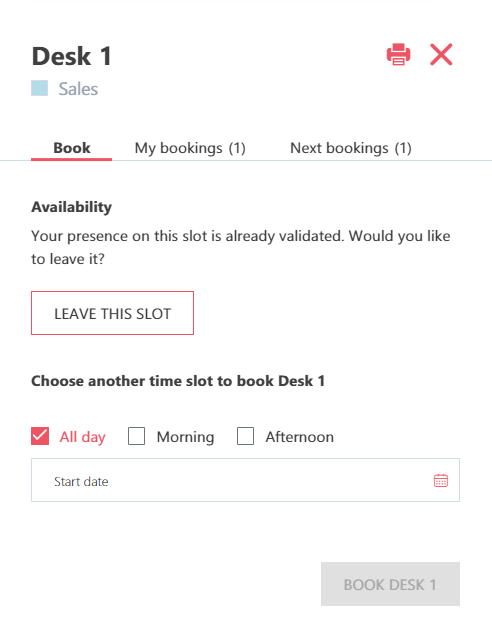View the Next bookings (1) tab
Viewport: 492px width, 622px height.
coord(351,148)
